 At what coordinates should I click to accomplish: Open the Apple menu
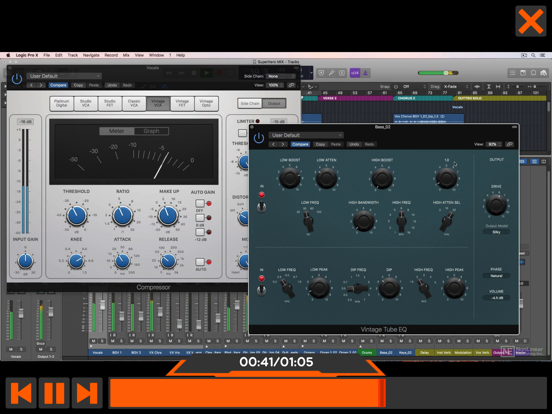click(8, 55)
